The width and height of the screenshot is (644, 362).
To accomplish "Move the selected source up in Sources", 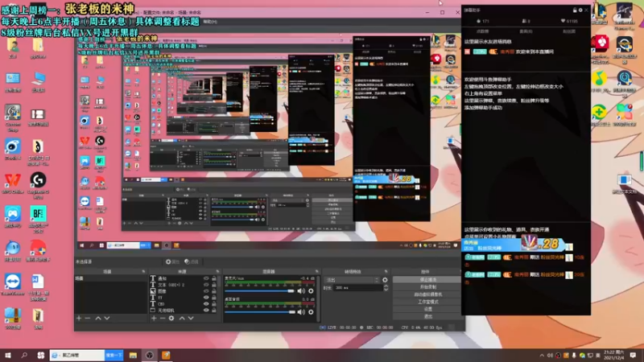I will point(182,318).
